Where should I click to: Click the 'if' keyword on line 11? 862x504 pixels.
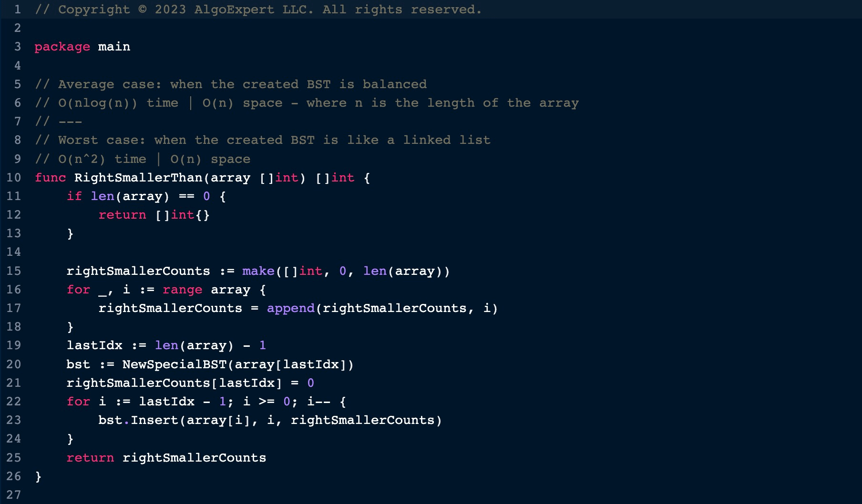pos(74,196)
